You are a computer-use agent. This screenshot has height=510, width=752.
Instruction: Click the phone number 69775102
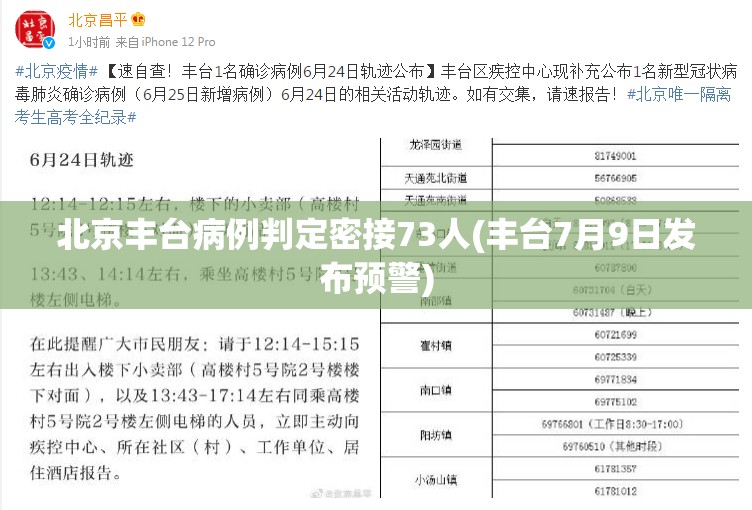point(615,402)
